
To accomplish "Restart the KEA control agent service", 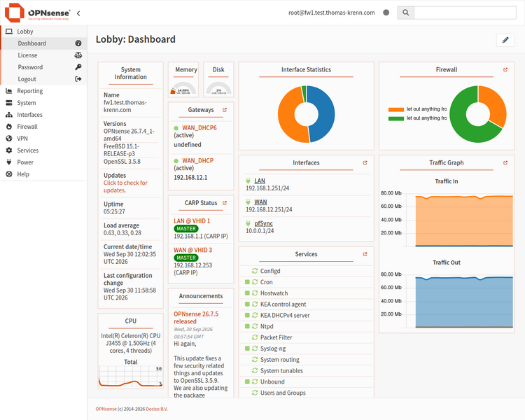I will 255,304.
